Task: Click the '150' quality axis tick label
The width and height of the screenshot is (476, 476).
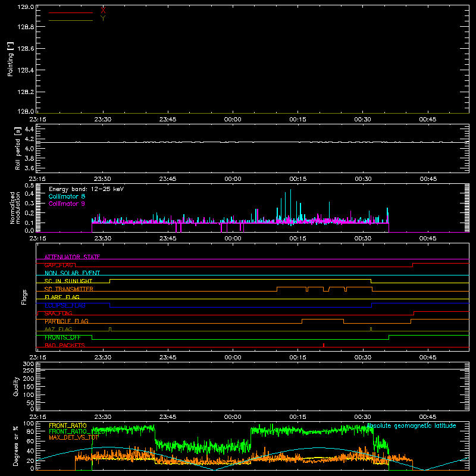Action: [29, 387]
